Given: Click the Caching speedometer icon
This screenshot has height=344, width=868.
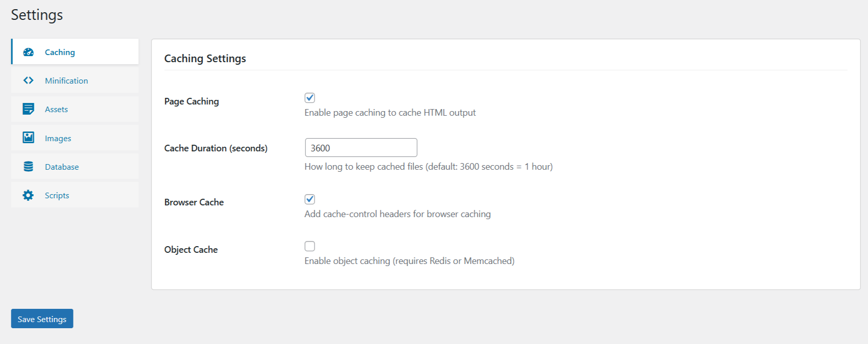Looking at the screenshot, I should (29, 52).
